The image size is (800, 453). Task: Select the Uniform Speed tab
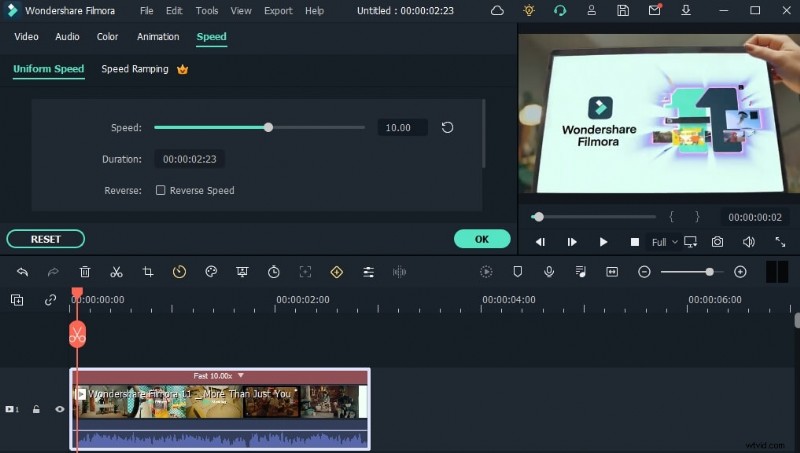pyautogui.click(x=48, y=69)
